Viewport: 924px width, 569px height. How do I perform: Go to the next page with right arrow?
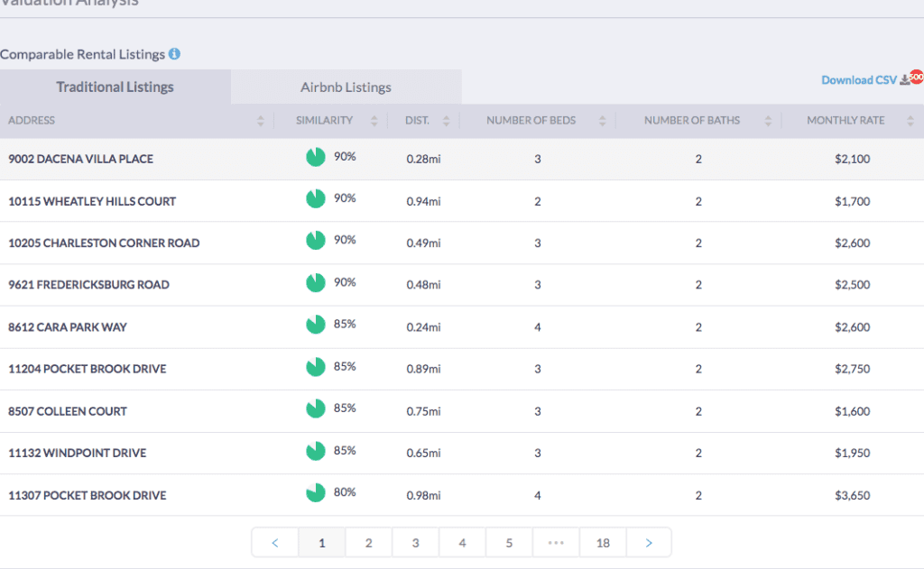[x=648, y=543]
